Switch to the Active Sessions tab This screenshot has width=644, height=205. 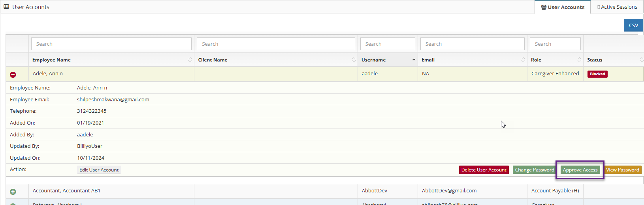tap(617, 7)
